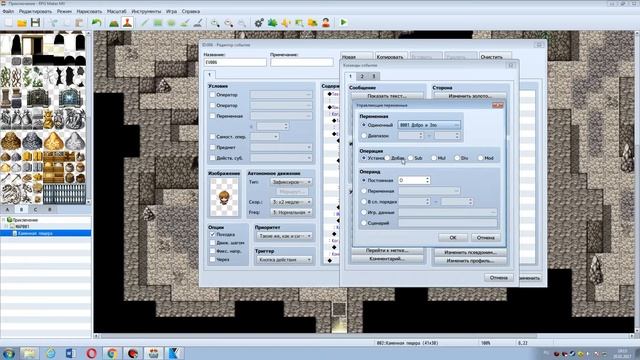Click the Save floppy disk icon
The height and width of the screenshot is (360, 640).
[36, 23]
